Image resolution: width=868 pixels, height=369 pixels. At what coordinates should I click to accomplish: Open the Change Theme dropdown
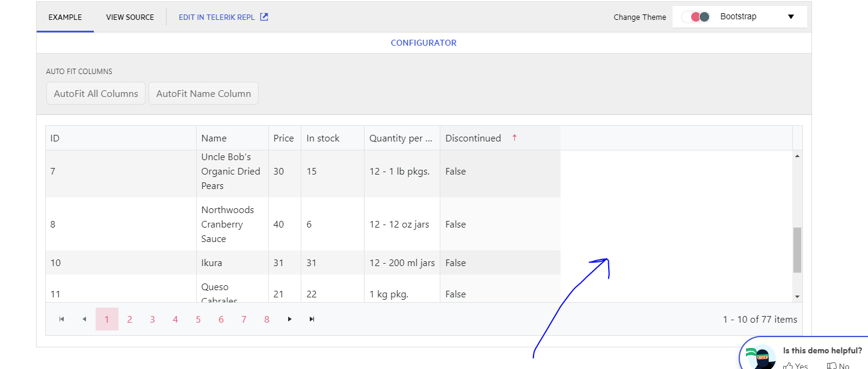pos(791,17)
